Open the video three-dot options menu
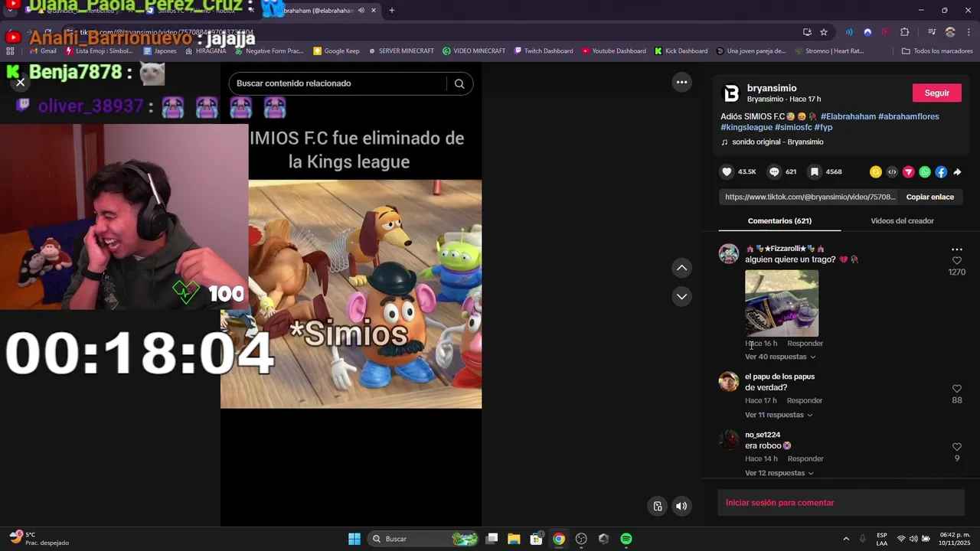This screenshot has width=980, height=551. (x=681, y=82)
